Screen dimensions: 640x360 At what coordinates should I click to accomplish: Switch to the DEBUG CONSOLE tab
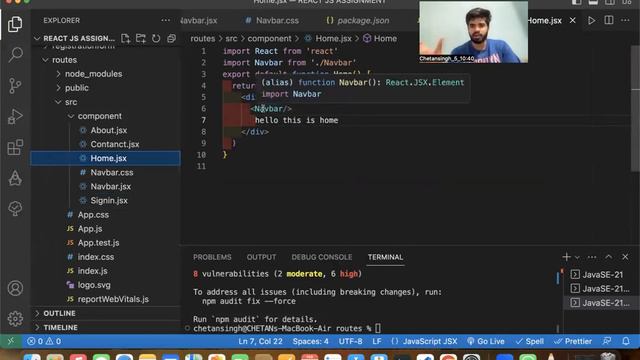(x=322, y=257)
